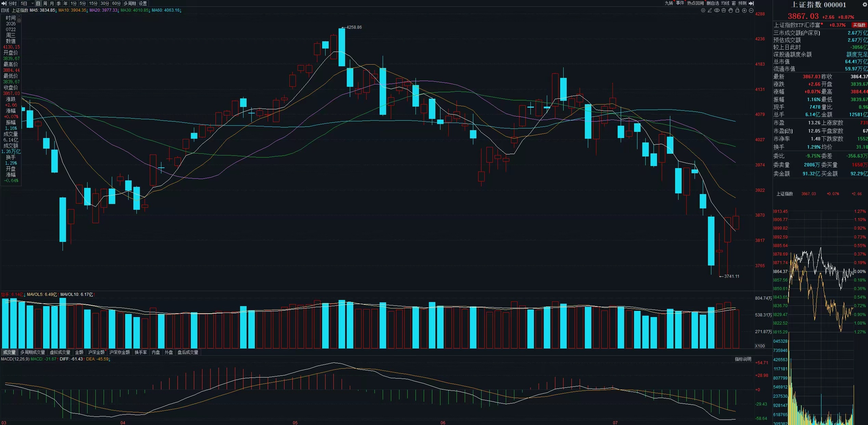Click the small settings icon in data tooltip
This screenshot has height=425, width=868.
coord(19,20)
